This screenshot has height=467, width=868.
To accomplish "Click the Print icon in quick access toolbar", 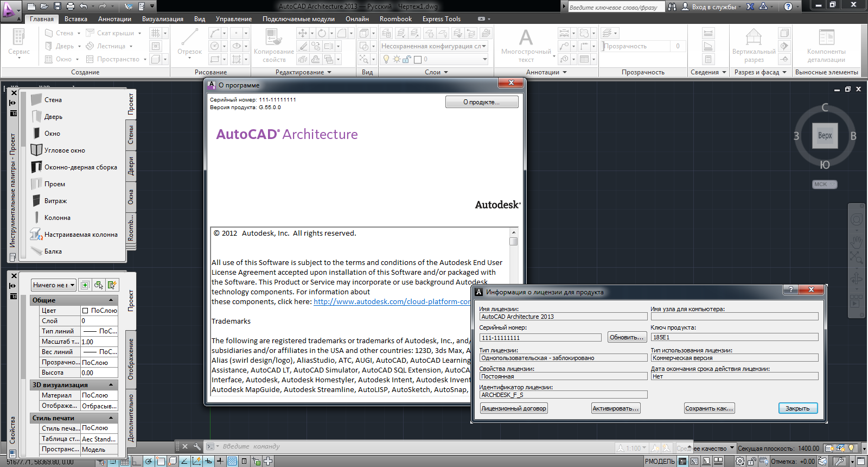I will pyautogui.click(x=71, y=7).
